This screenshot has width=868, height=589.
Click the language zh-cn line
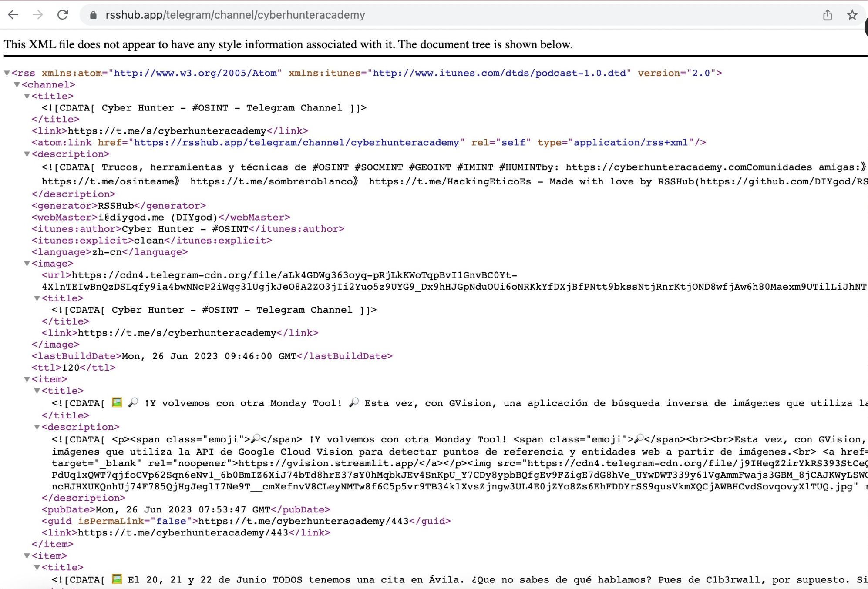click(109, 252)
